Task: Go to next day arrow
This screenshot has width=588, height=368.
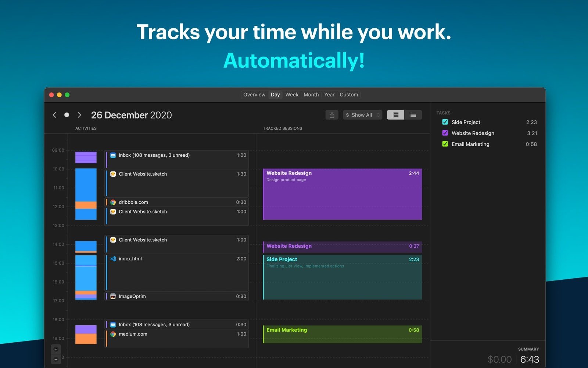Action: click(79, 115)
